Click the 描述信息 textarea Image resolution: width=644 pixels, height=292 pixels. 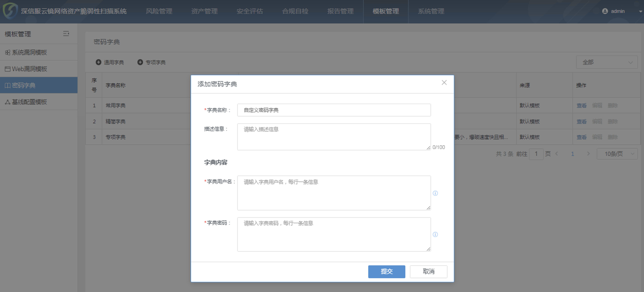334,137
